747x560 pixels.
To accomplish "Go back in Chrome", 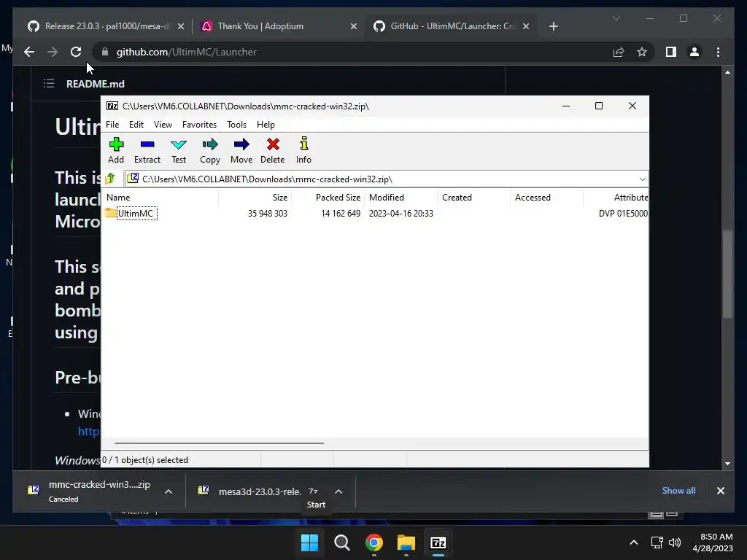I will 29,52.
